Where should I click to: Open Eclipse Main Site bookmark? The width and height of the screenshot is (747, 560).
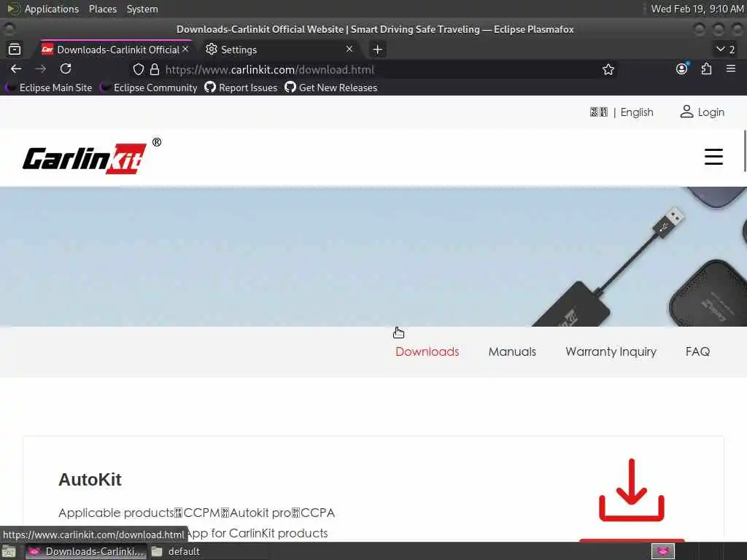(49, 87)
